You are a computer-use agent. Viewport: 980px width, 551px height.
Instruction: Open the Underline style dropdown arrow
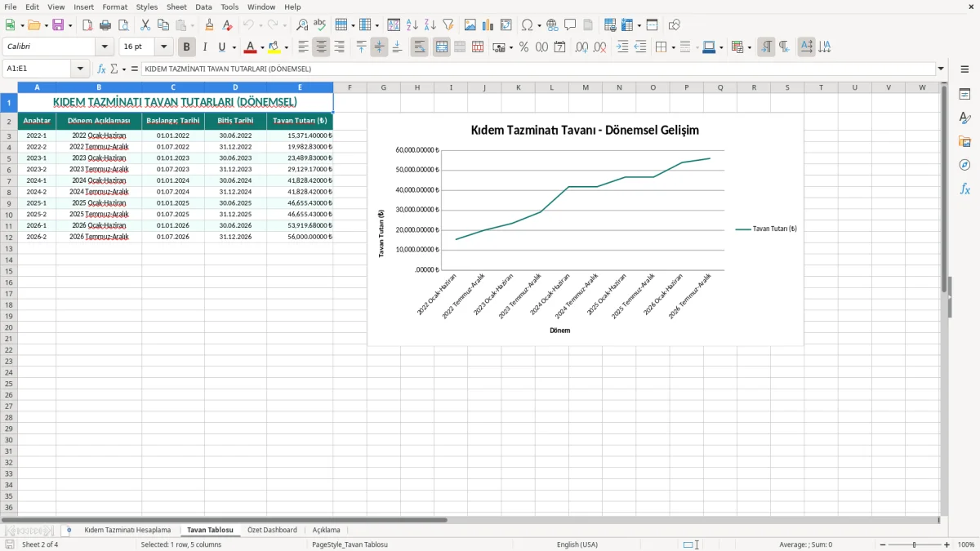234,47
